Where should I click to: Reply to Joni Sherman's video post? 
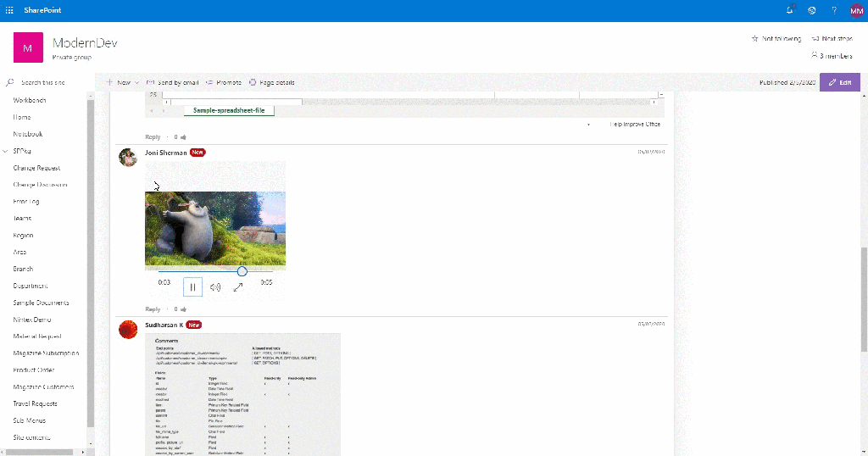tap(153, 309)
